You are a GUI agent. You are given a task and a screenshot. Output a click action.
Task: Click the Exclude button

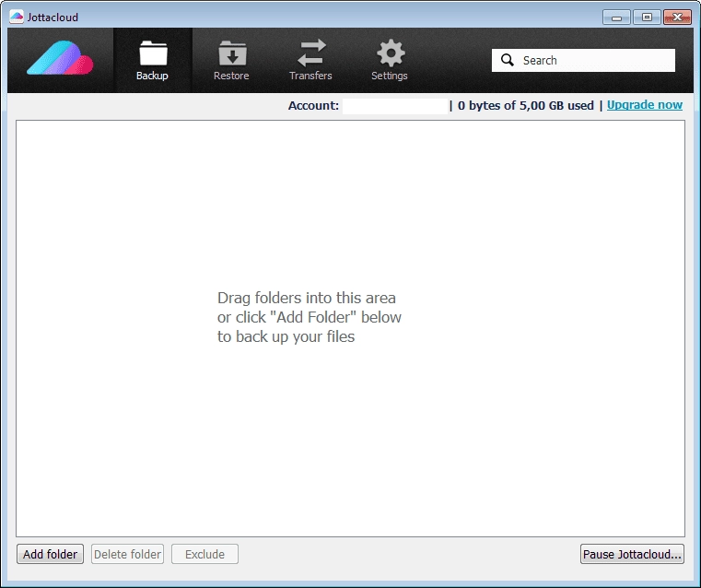point(204,554)
